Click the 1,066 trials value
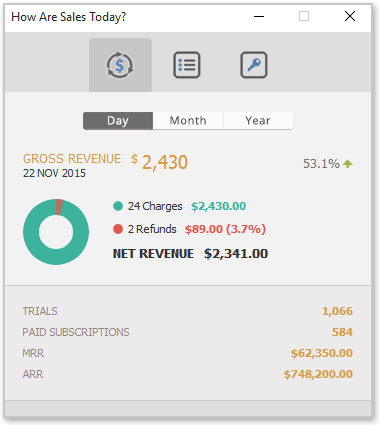 click(x=337, y=311)
